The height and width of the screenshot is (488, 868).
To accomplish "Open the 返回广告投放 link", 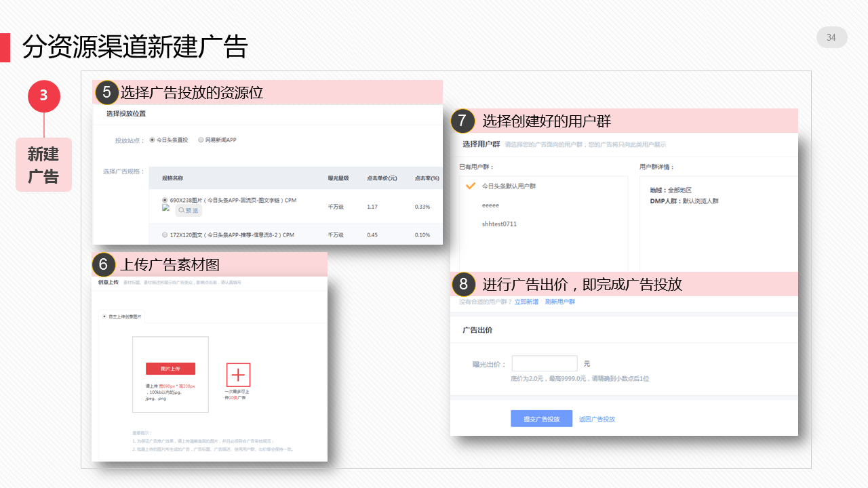I will click(597, 419).
